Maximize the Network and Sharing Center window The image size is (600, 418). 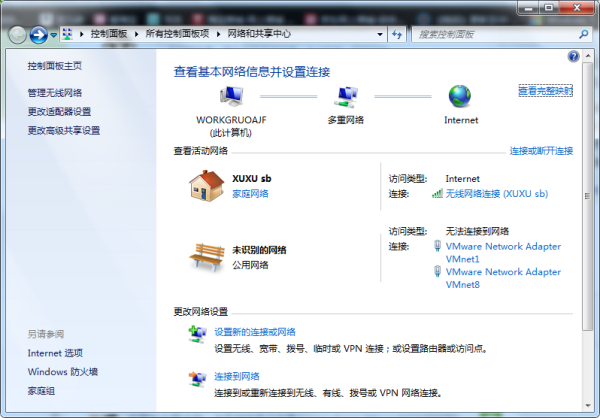coord(549,8)
